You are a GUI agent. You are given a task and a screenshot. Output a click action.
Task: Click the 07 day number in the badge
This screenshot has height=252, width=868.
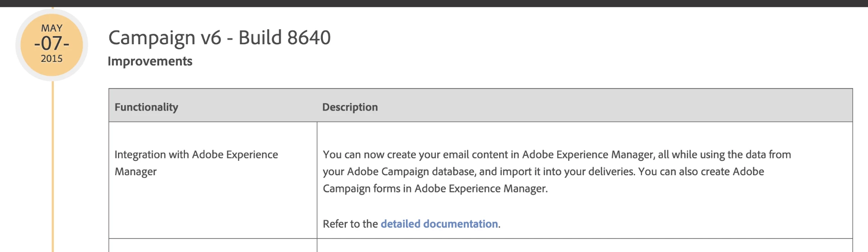pyautogui.click(x=52, y=43)
